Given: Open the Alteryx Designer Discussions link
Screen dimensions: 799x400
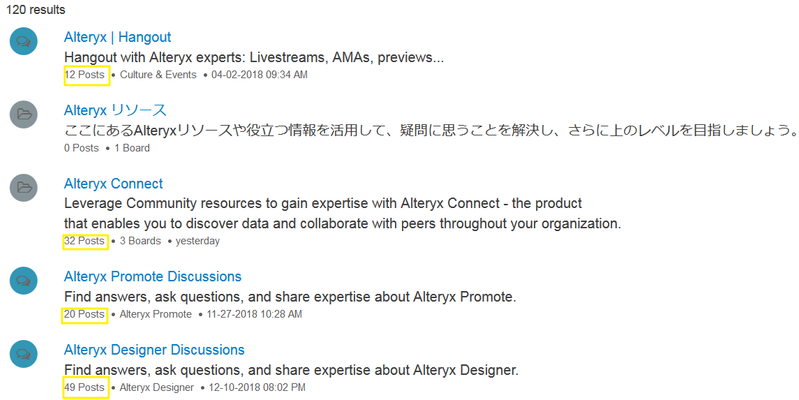Looking at the screenshot, I should point(154,350).
